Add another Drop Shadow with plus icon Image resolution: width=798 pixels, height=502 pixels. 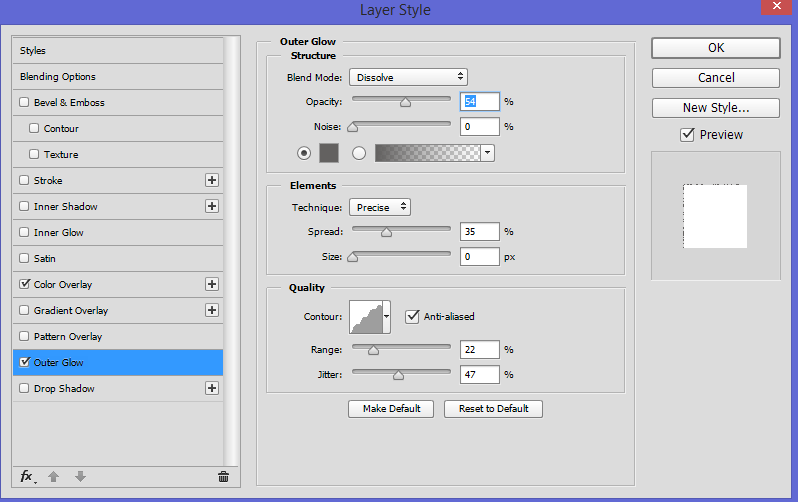tap(211, 388)
